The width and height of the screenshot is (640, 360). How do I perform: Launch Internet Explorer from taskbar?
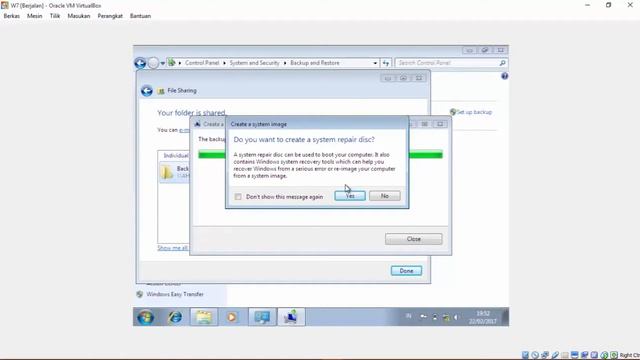(175, 317)
